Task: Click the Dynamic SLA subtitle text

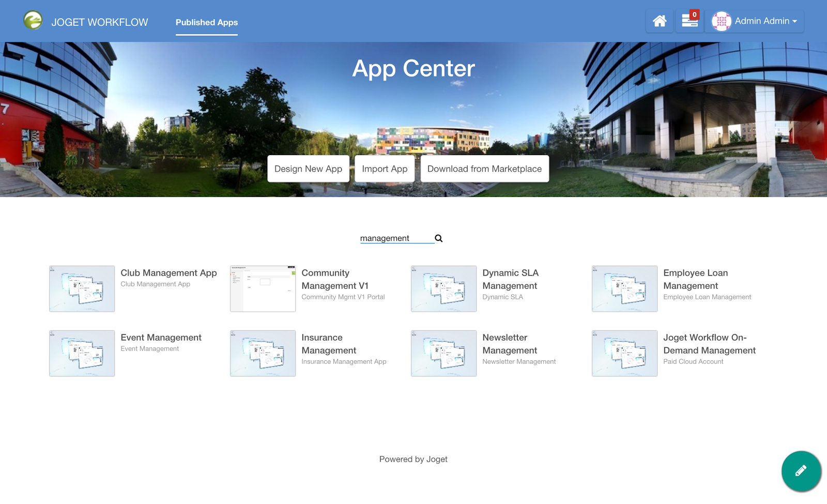Action: coord(503,297)
